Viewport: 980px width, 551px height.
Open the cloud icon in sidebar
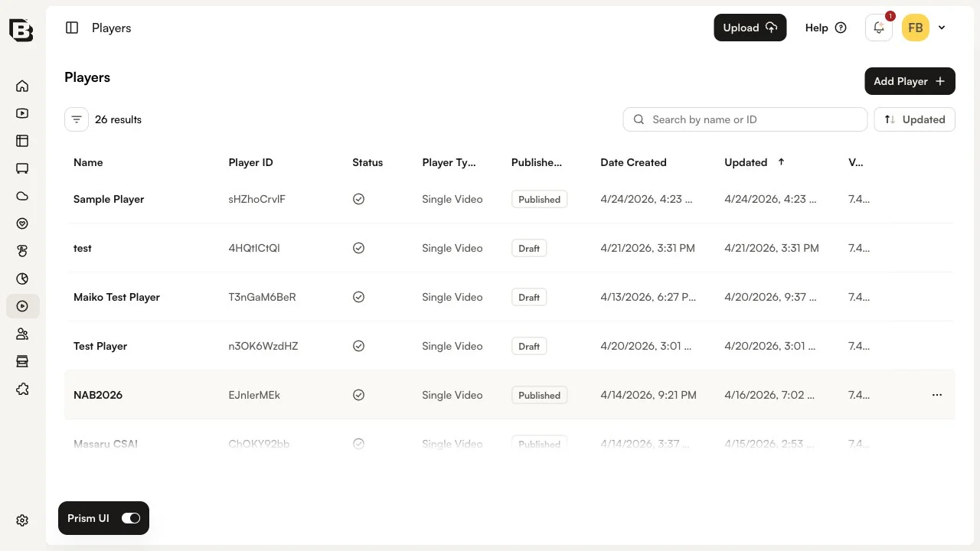coord(22,196)
